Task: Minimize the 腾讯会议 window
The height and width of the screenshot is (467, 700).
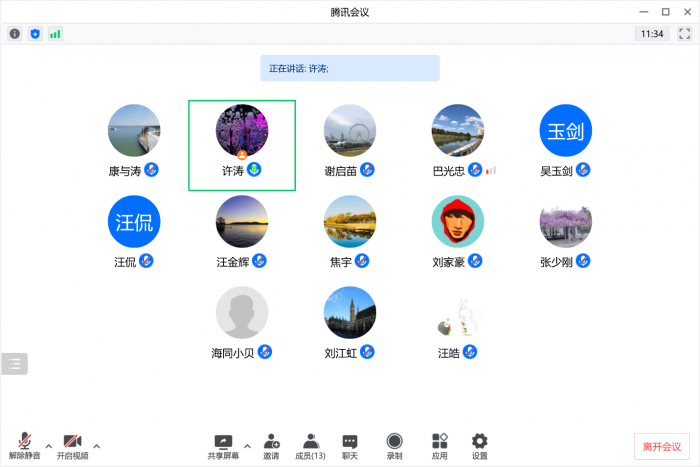Action: click(x=644, y=12)
